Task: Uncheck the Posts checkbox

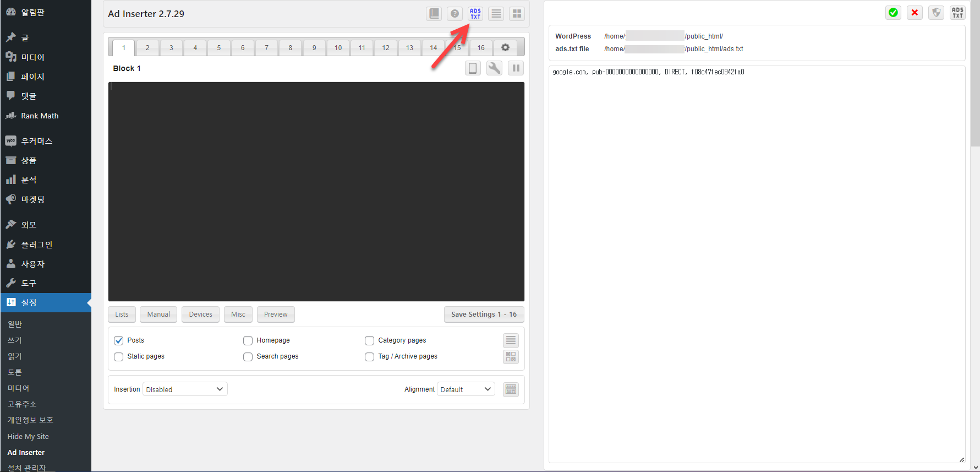Action: [x=119, y=340]
